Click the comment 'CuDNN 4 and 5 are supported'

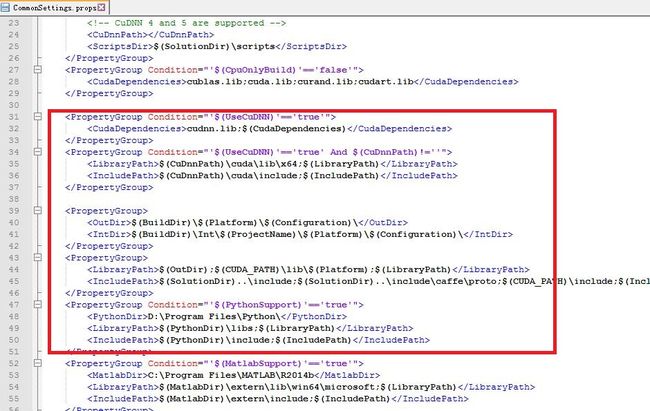click(189, 23)
